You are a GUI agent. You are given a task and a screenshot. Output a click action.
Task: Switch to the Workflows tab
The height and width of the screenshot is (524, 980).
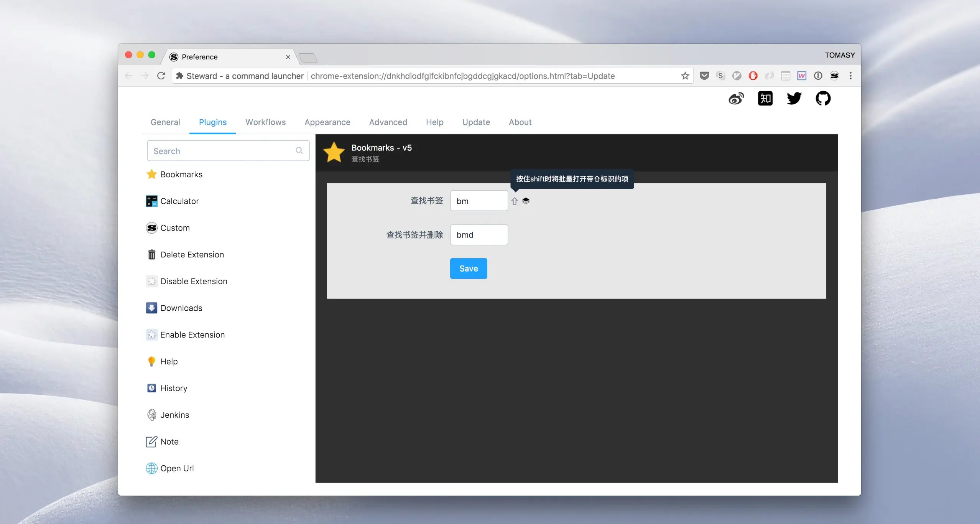pos(265,122)
